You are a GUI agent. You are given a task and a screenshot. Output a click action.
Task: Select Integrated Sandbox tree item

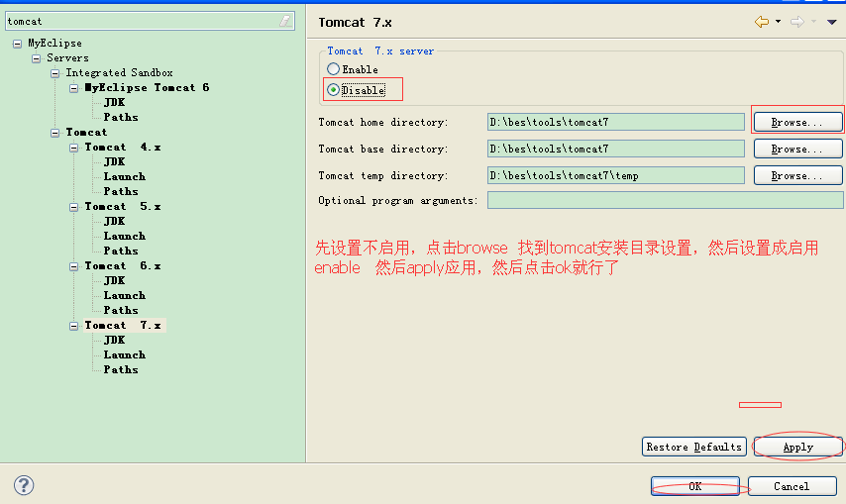[x=119, y=72]
